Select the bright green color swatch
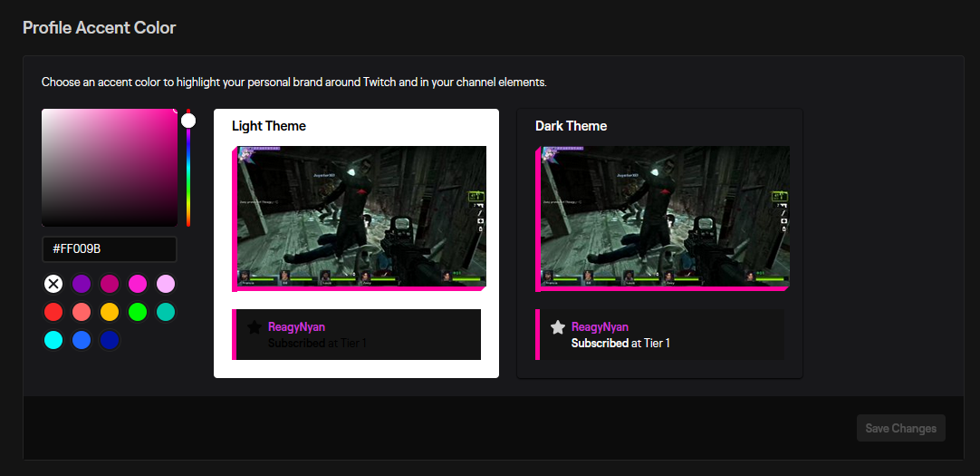The image size is (980, 476). (138, 312)
